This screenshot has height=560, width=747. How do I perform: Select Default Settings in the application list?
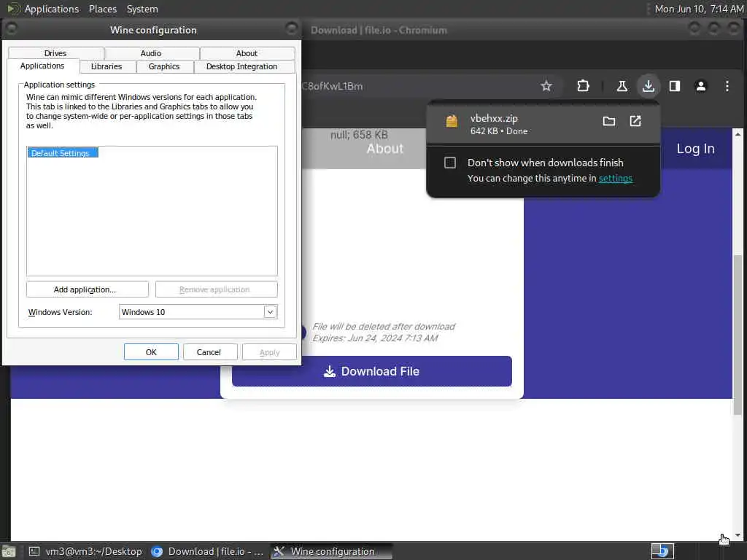(63, 153)
